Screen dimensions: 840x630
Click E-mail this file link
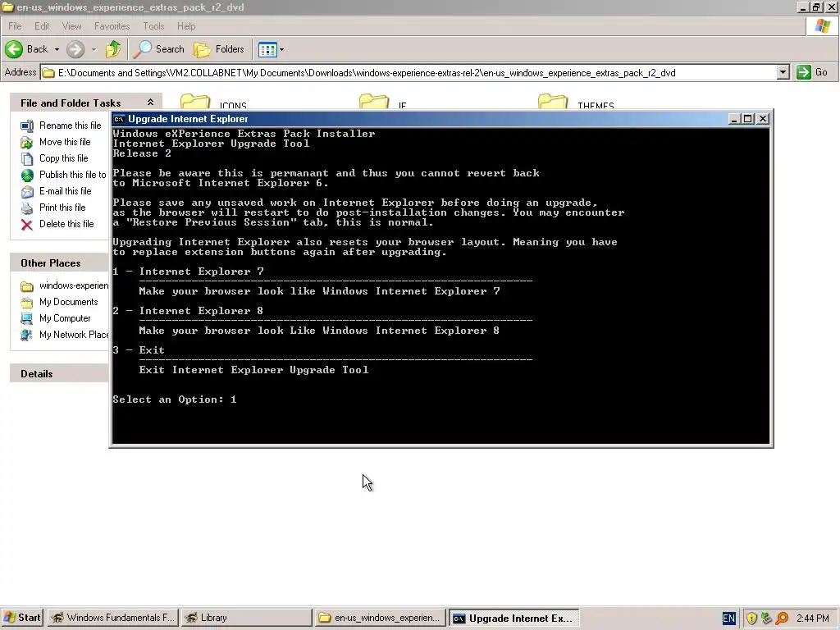[x=66, y=191]
